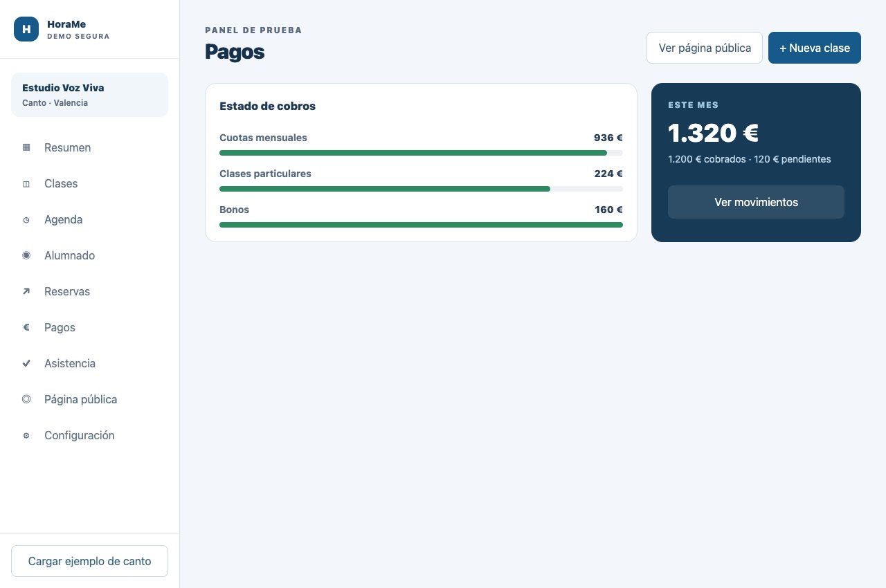
Task: Open the Agenda menu item
Action: pos(63,219)
